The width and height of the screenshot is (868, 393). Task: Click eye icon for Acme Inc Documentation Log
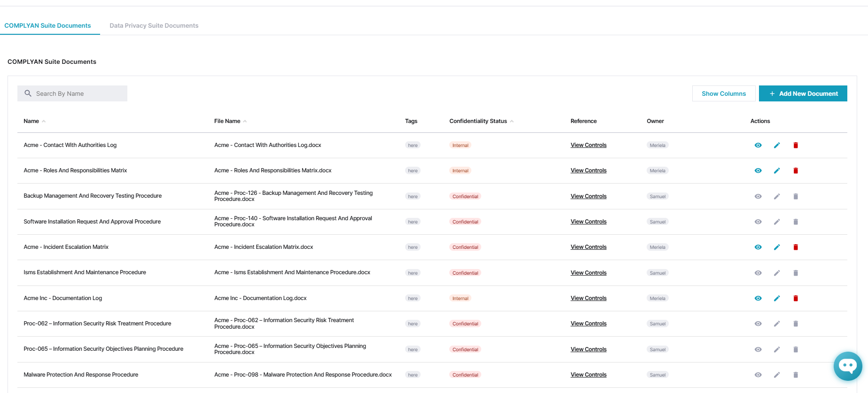coord(758,298)
